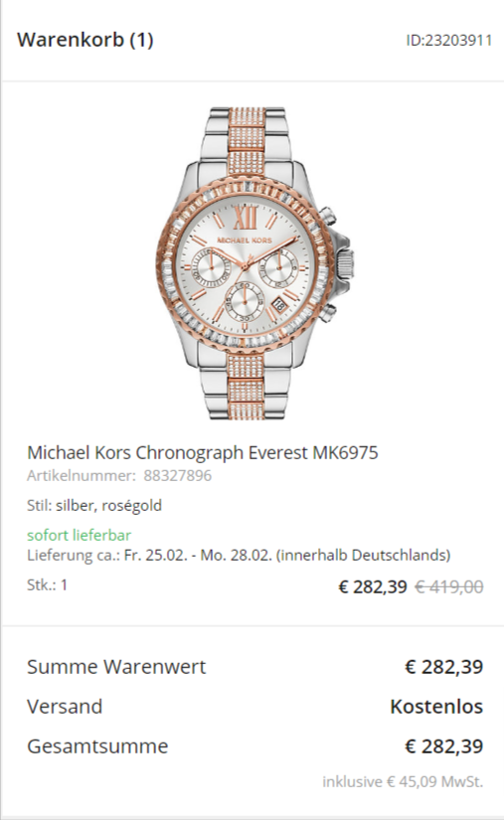
Task: Click the current item price € 282,39
Action: coord(373,586)
